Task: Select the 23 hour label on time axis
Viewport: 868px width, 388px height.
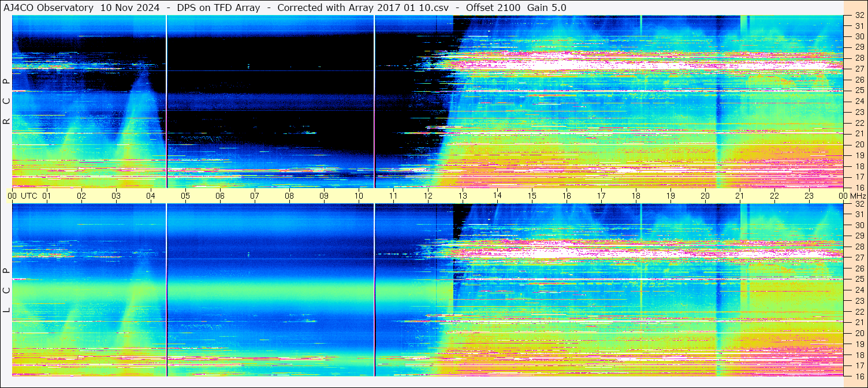Action: (809, 196)
